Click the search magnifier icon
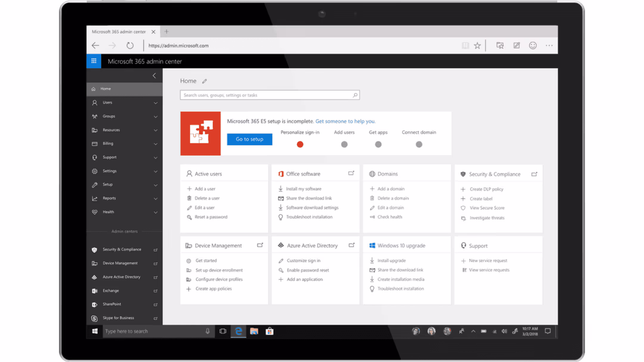Image resolution: width=644 pixels, height=362 pixels. tap(355, 95)
